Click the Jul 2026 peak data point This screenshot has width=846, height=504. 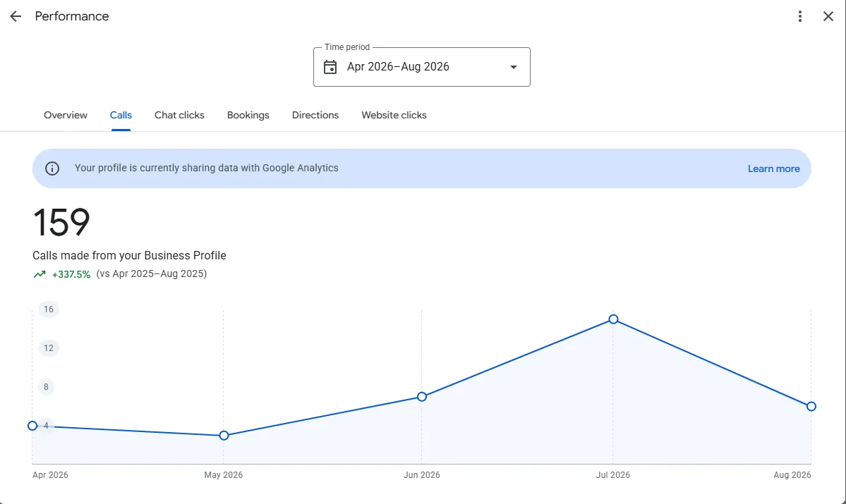[613, 319]
